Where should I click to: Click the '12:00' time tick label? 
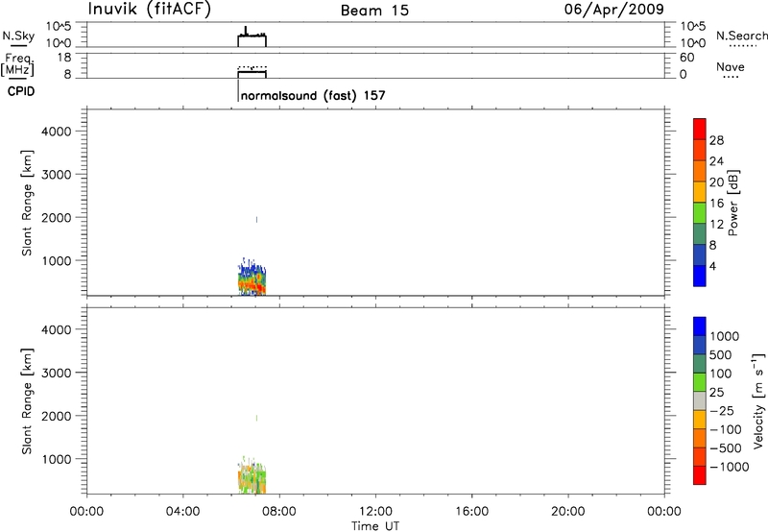click(375, 512)
